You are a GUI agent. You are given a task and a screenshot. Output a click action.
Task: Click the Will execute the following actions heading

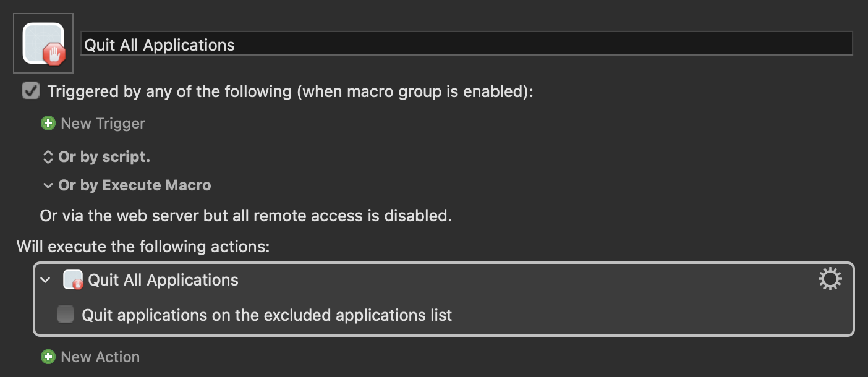point(143,246)
